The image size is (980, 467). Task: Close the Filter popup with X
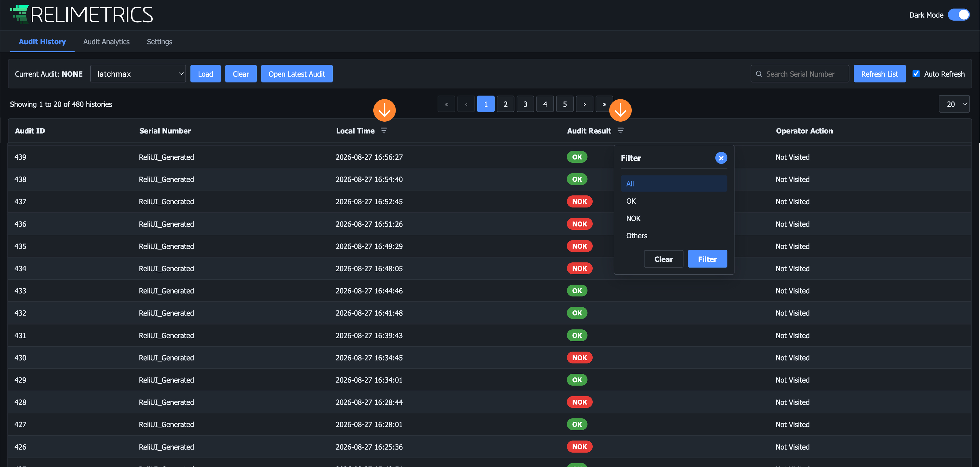[x=721, y=158]
